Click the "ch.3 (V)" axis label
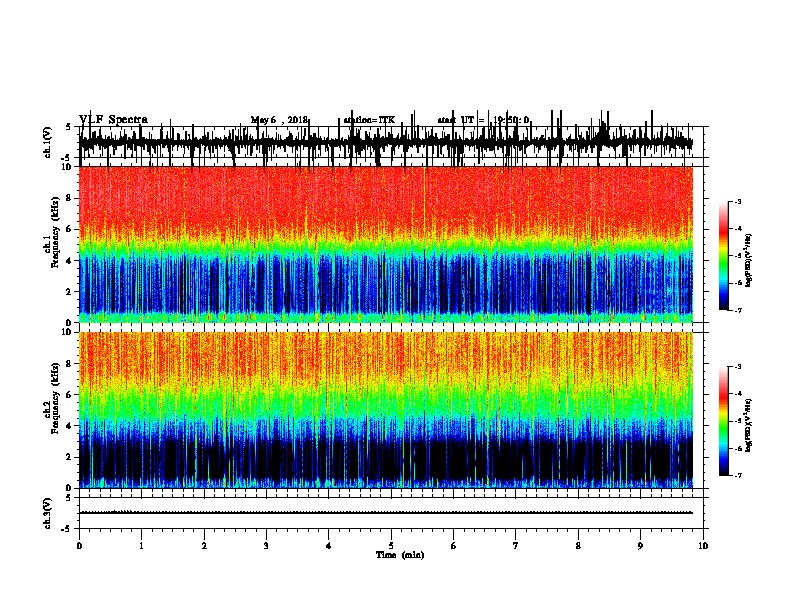The width and height of the screenshot is (792, 612). click(x=48, y=513)
